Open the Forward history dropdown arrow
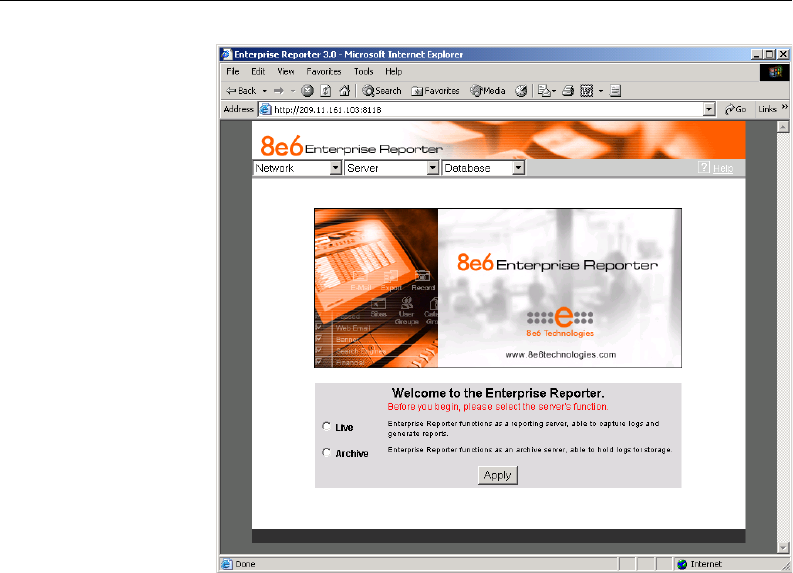The height and width of the screenshot is (573, 793). [x=293, y=92]
